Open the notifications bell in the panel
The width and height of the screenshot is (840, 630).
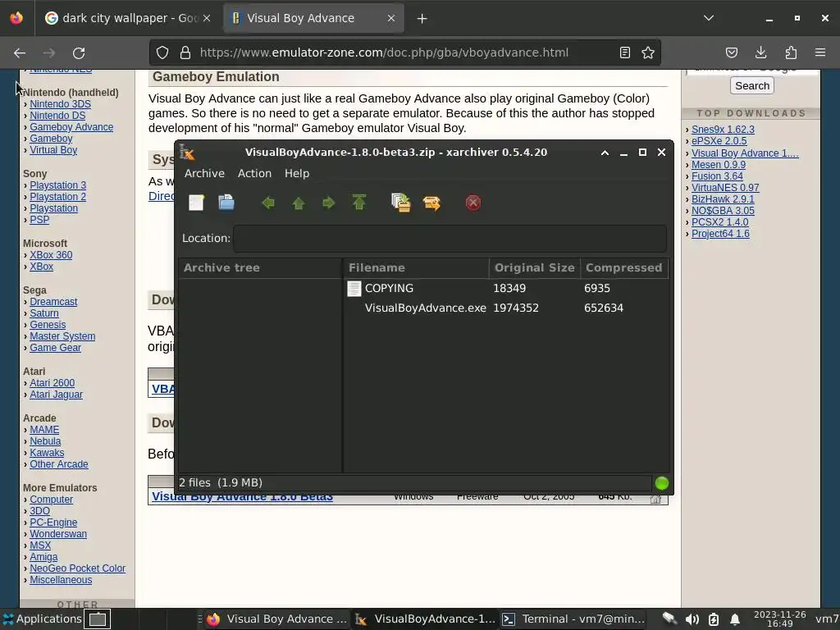pos(735,619)
